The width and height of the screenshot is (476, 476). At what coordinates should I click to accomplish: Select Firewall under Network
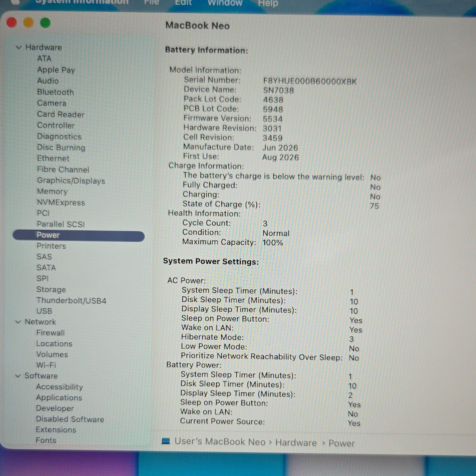point(50,333)
